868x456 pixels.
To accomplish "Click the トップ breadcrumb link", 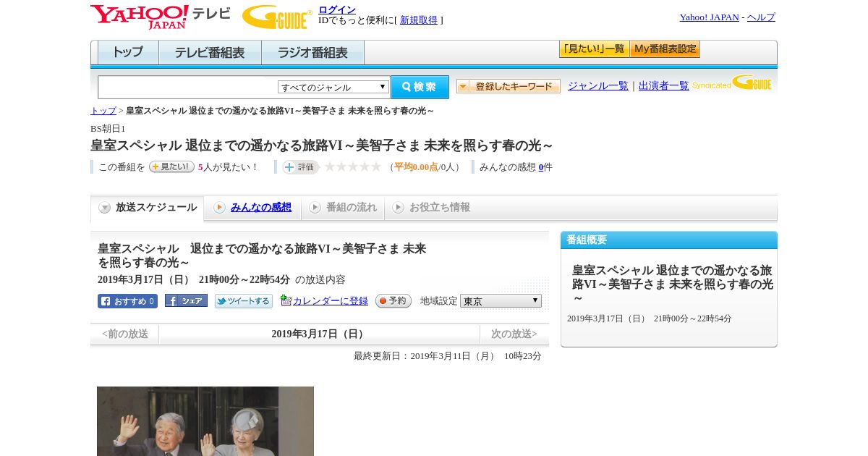I will coord(103,111).
